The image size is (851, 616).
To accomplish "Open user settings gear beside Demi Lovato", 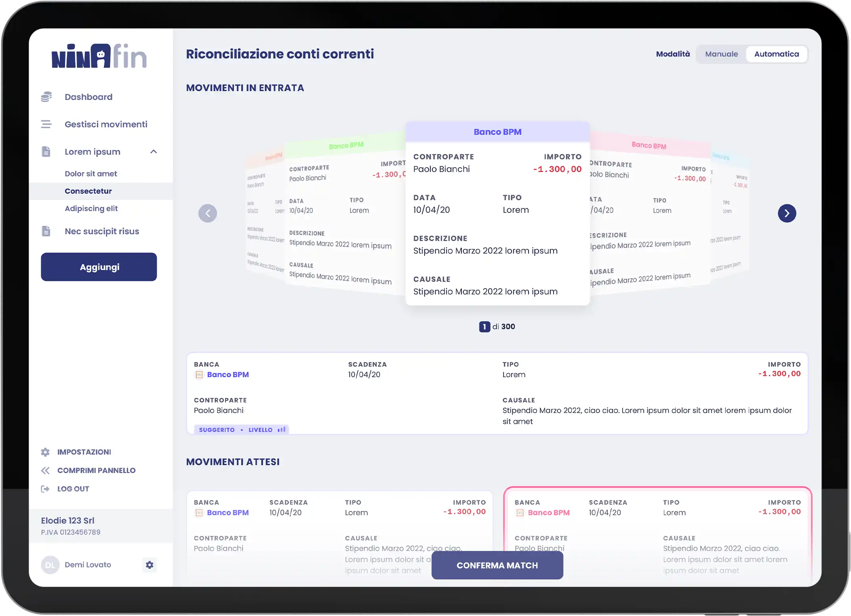I will coord(150,565).
